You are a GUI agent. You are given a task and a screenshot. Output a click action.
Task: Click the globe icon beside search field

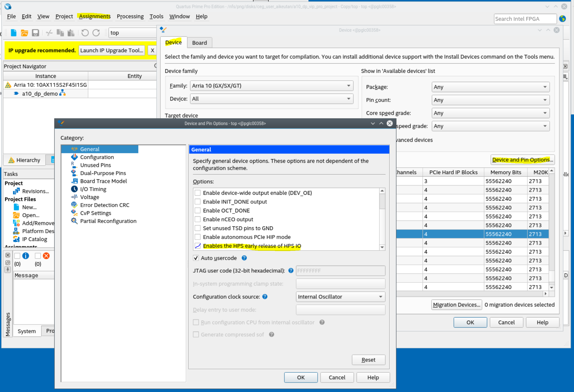563,19
